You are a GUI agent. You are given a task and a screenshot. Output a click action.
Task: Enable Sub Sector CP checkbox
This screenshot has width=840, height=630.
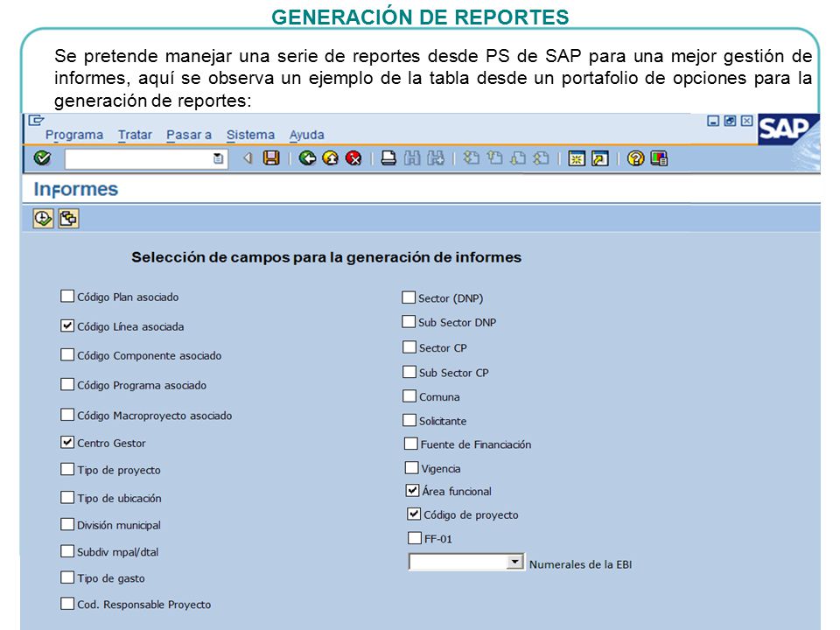click(409, 372)
